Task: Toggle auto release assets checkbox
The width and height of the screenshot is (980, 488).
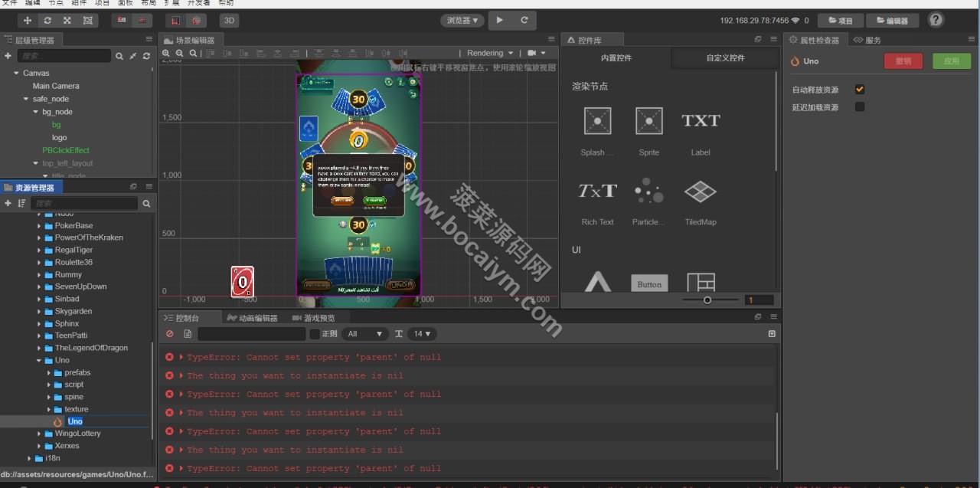Action: pyautogui.click(x=860, y=90)
